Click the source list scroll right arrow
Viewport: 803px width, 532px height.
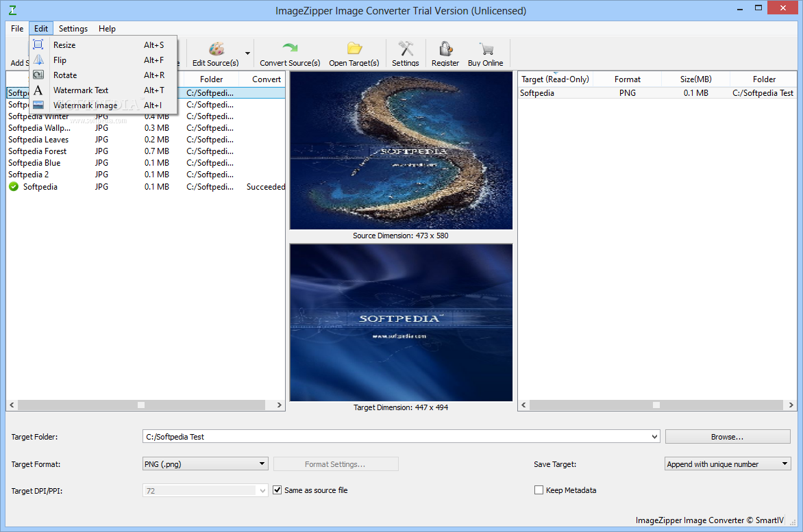(x=279, y=405)
